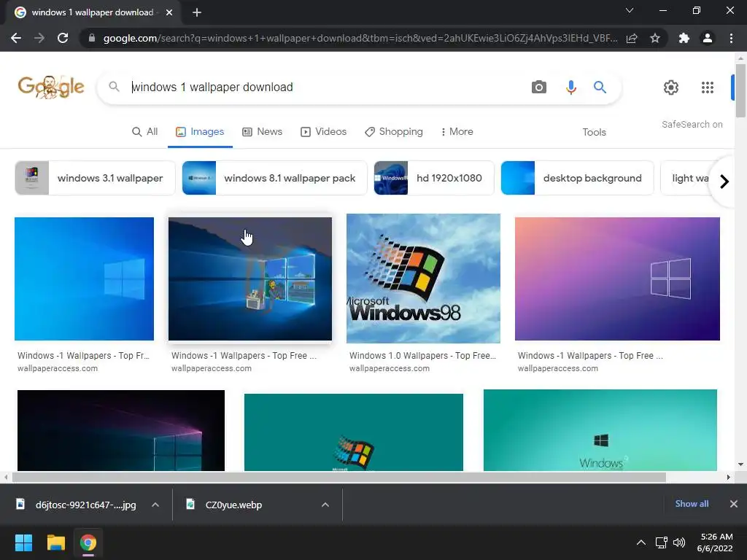Open the dark blue Windows 10 hero thumbnail
747x560 pixels.
[250, 279]
